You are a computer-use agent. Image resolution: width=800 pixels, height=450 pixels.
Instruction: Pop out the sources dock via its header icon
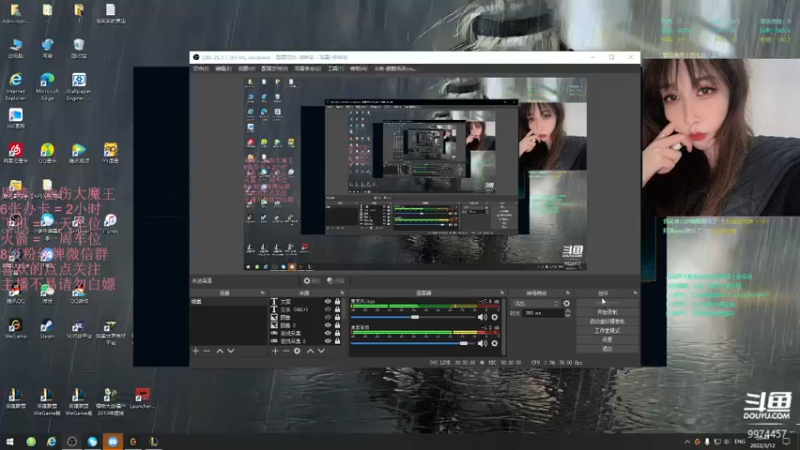pyautogui.click(x=342, y=293)
